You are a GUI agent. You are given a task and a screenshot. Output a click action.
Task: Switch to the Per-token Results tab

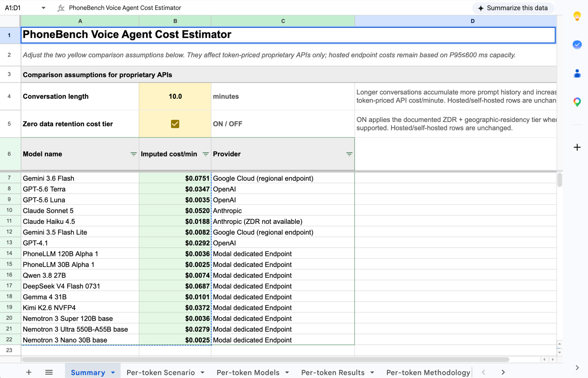[x=333, y=372]
